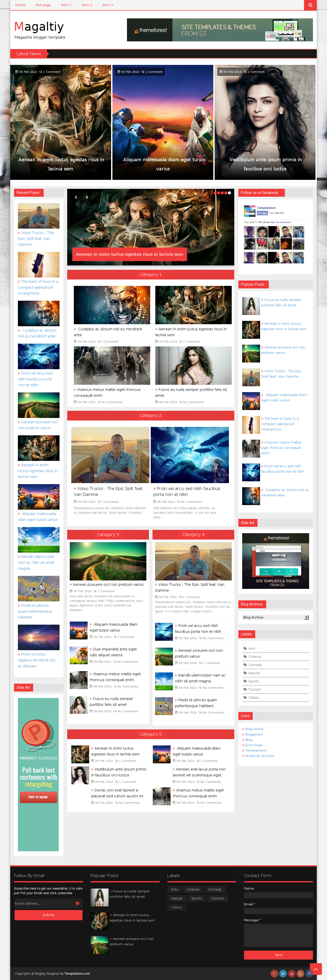Open the themeforest header banner ad
Screen dimensions: 327x980
pyautogui.click(x=220, y=30)
